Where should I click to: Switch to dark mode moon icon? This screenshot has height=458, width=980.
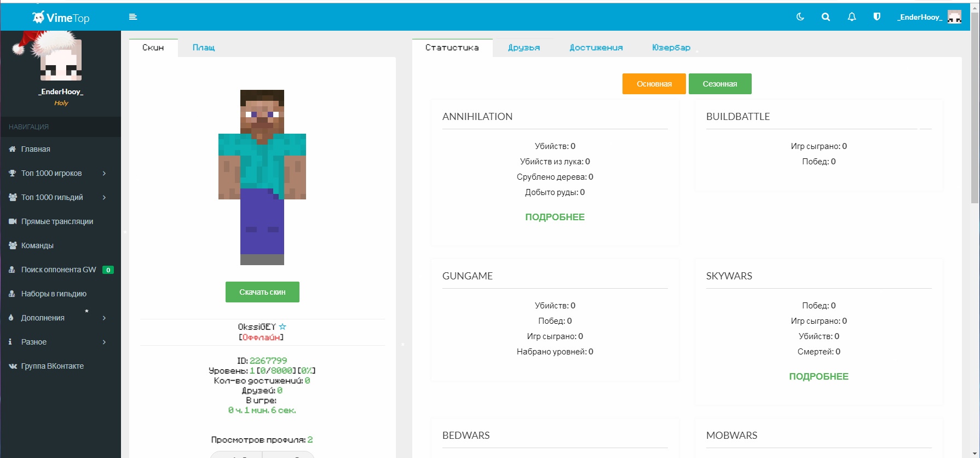(800, 17)
